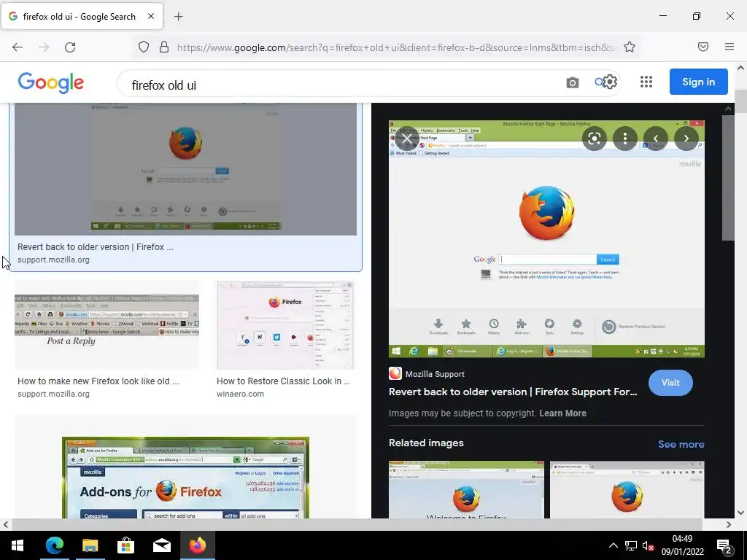This screenshot has width=747, height=560.
Task: Open 'Revert back to older version | Firefox Support For...' title
Action: [513, 392]
